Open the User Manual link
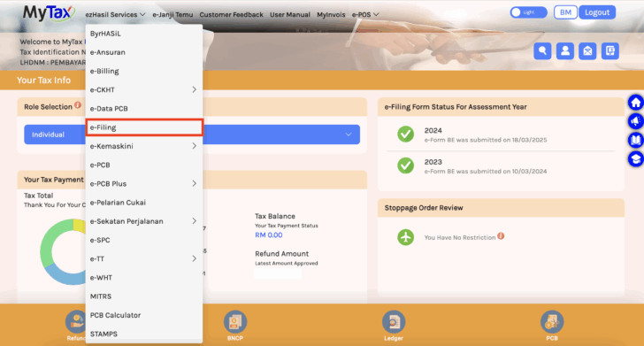Viewport: 644px width, 346px height. coord(290,14)
